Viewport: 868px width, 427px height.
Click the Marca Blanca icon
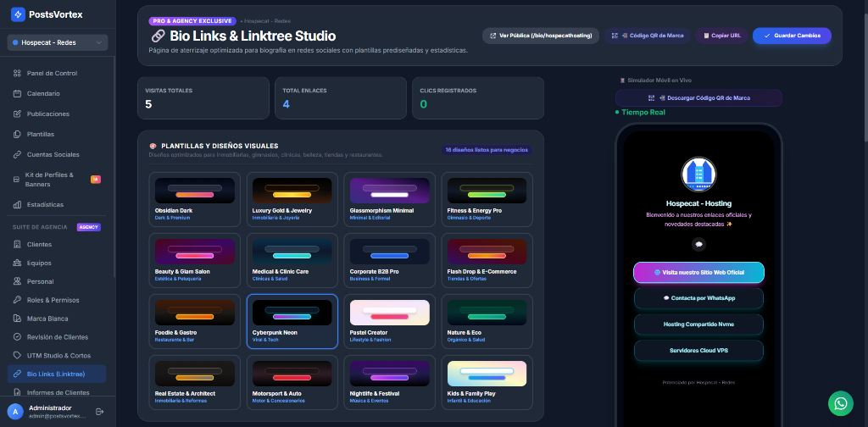pyautogui.click(x=17, y=319)
